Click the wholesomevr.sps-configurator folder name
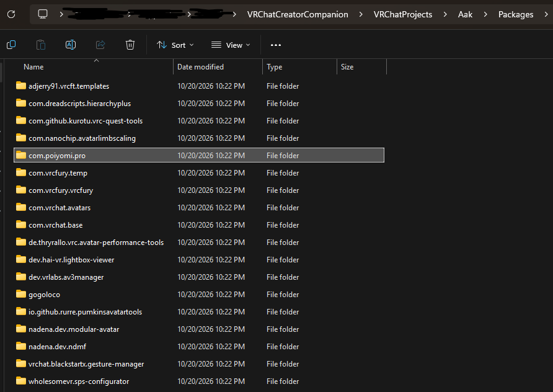This screenshot has height=392, width=553. pyautogui.click(x=79, y=381)
